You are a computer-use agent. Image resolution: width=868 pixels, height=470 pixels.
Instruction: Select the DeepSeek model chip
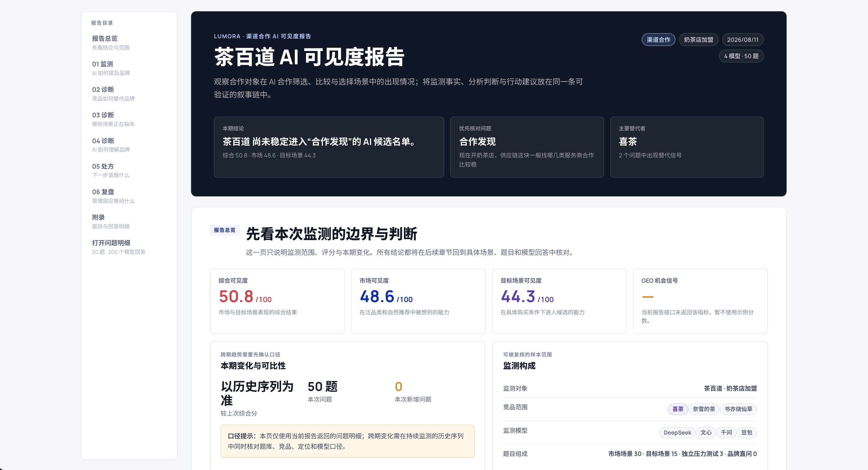[677, 432]
